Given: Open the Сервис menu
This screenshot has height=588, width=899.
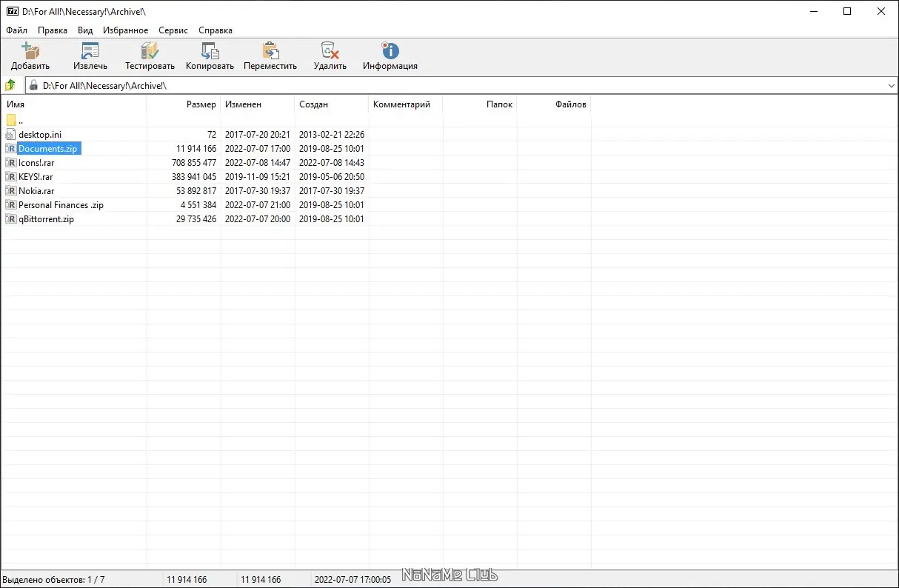Looking at the screenshot, I should (x=173, y=30).
